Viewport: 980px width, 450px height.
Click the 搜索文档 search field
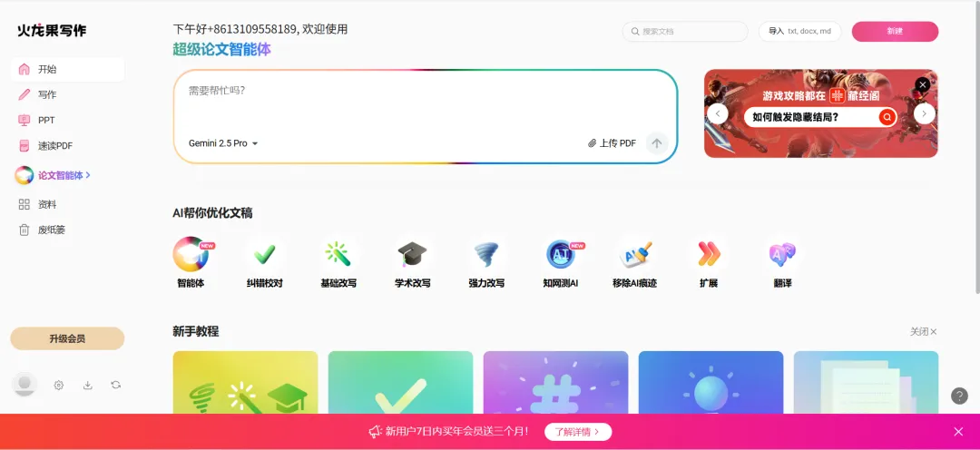685,31
